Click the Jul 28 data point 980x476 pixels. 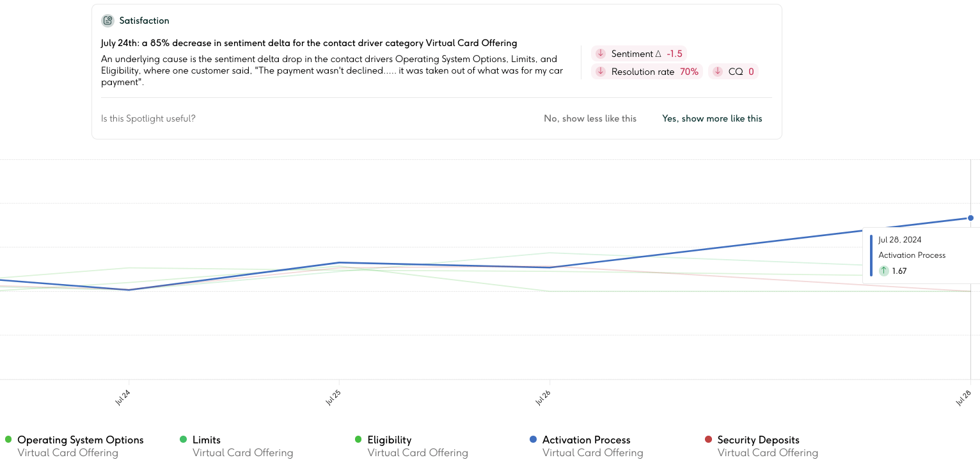click(x=970, y=218)
